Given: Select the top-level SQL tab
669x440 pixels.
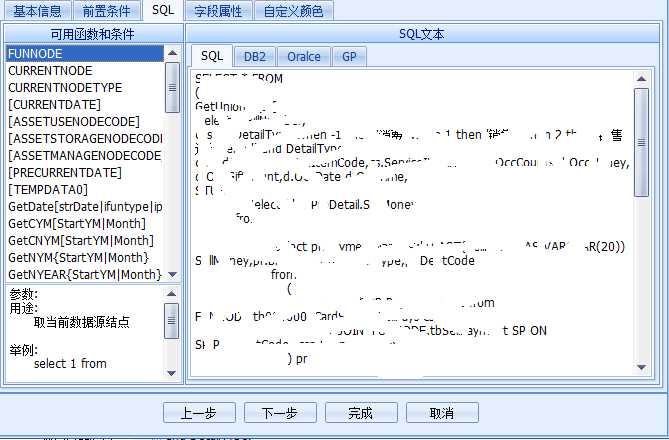Looking at the screenshot, I should tap(163, 10).
